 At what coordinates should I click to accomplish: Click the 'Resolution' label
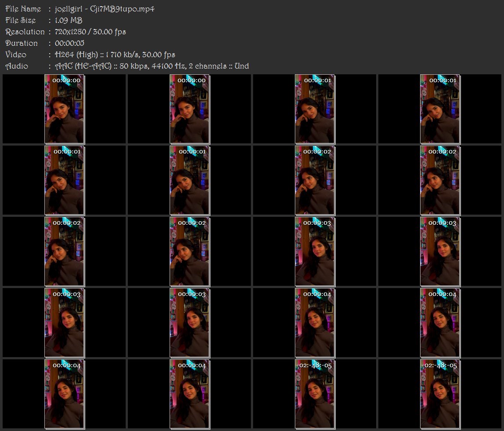[x=25, y=32]
